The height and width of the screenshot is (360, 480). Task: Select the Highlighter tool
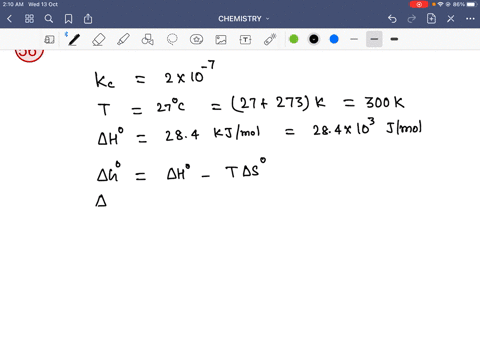123,39
